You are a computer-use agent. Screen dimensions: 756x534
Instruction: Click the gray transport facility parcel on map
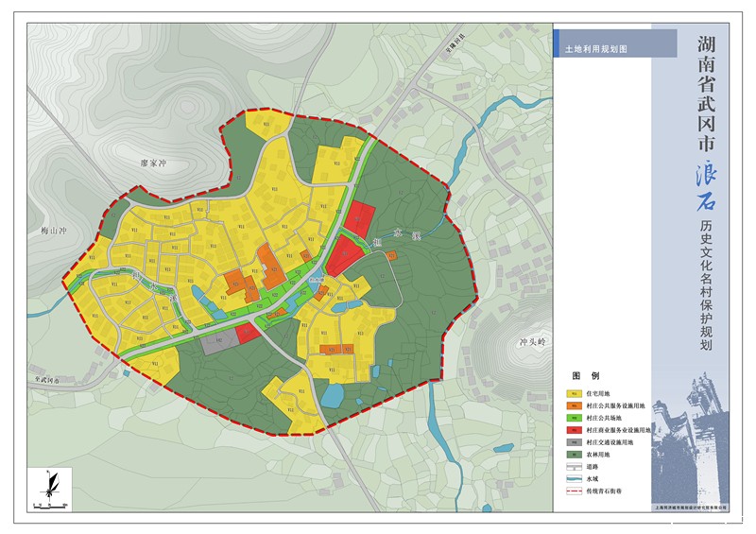[218, 343]
